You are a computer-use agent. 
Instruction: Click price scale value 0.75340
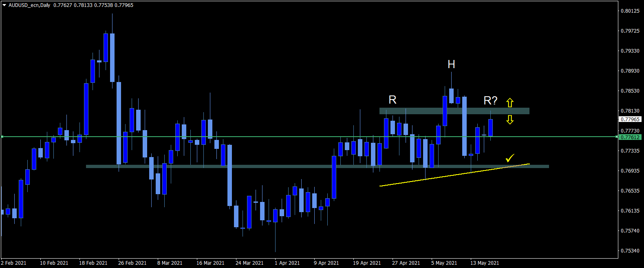click(630, 251)
